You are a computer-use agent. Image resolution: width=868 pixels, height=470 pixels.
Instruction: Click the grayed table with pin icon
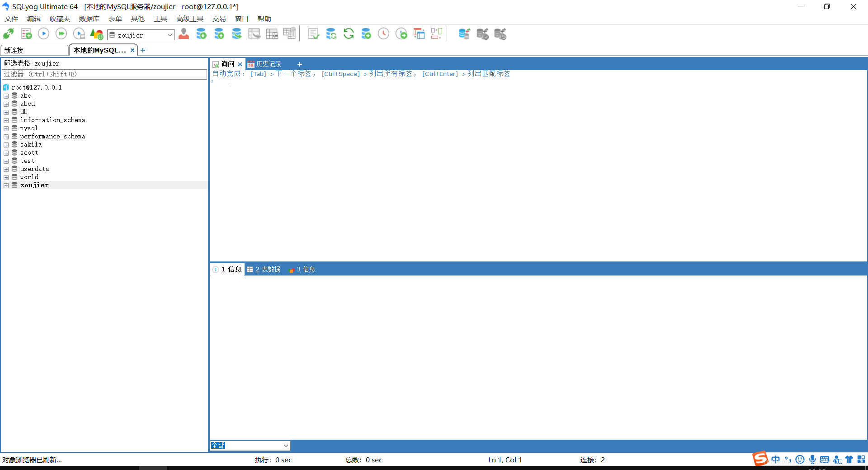pyautogui.click(x=289, y=34)
